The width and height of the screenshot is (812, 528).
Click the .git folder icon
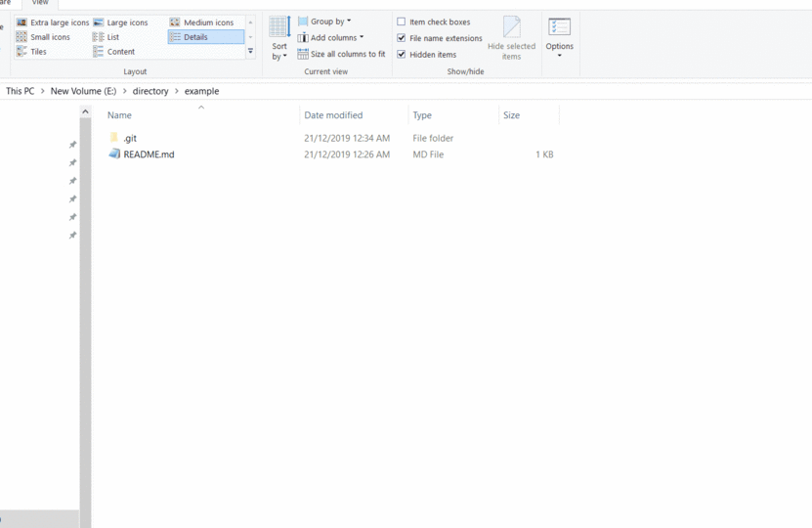click(x=114, y=137)
